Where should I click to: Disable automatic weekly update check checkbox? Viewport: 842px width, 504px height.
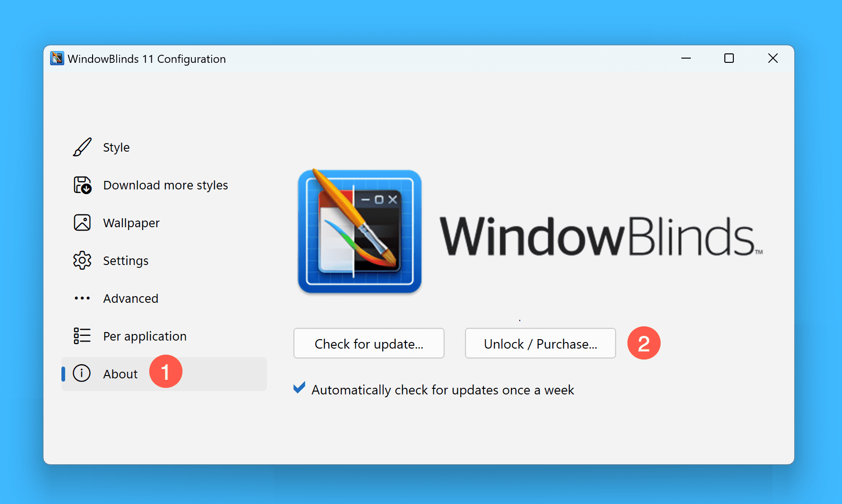tap(299, 388)
